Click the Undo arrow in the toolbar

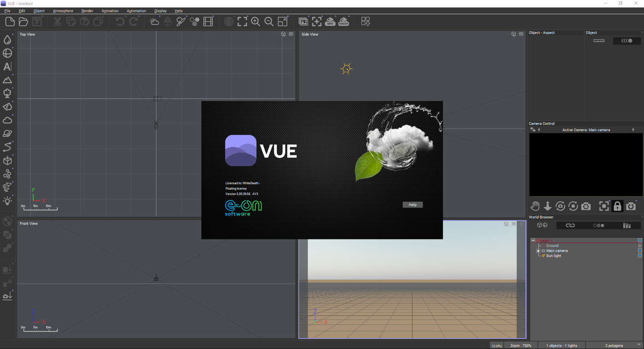(x=120, y=21)
